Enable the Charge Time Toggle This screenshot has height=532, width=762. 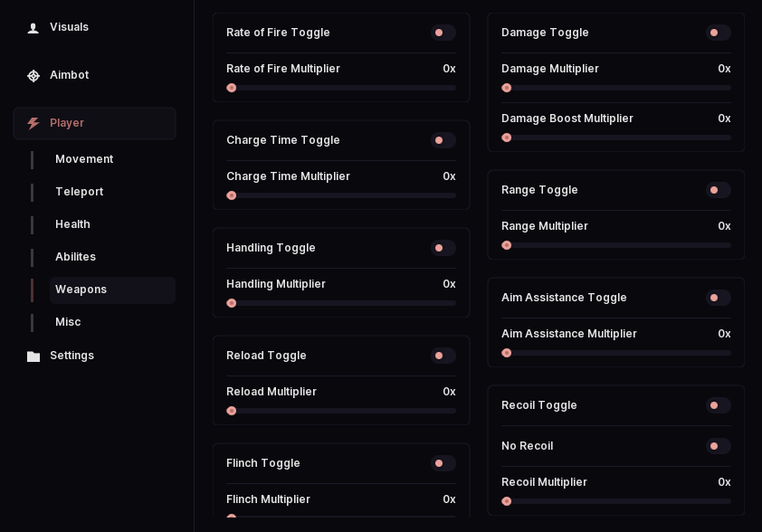tap(443, 140)
